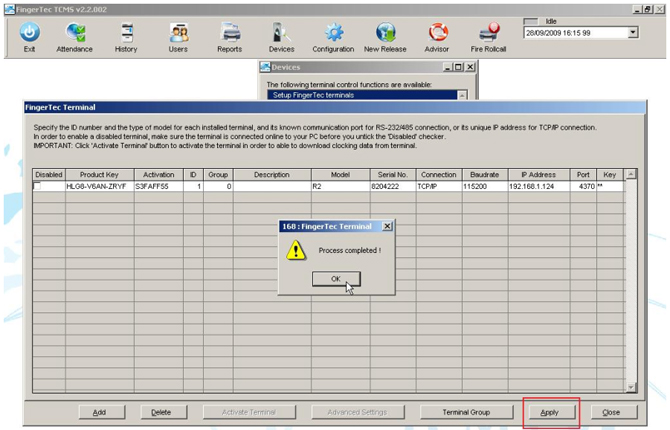Click the Exit power icon
This screenshot has width=670, height=430.
click(29, 33)
